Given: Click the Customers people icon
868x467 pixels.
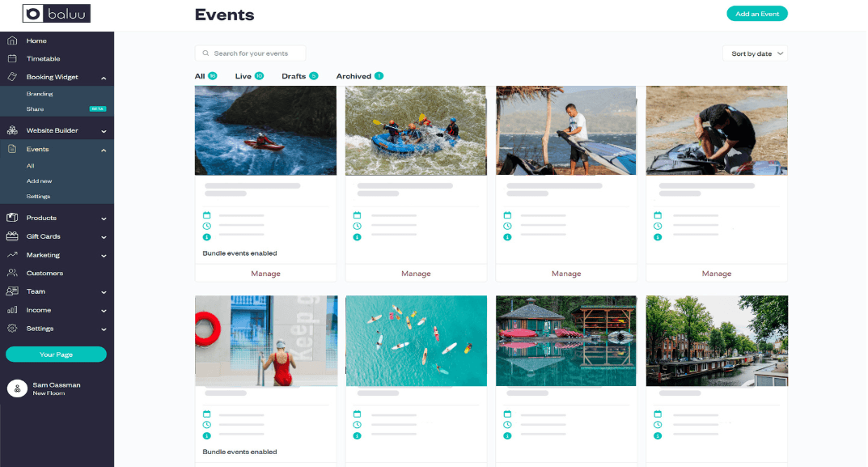Looking at the screenshot, I should 12,274.
